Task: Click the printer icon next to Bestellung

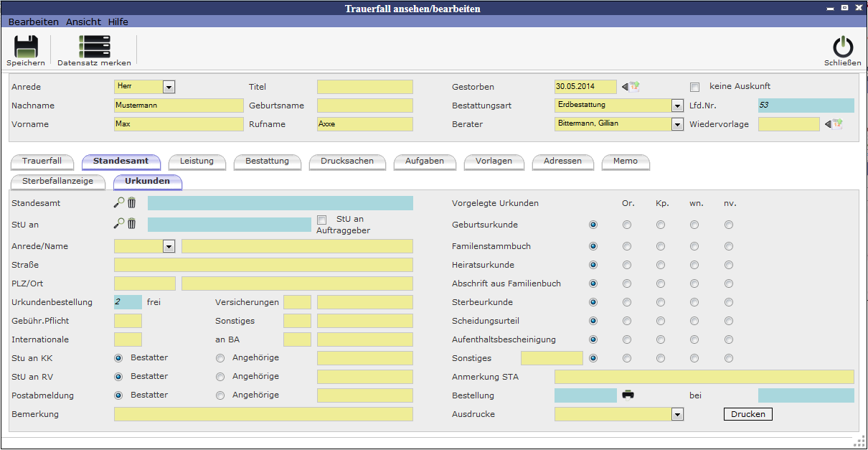Action: [628, 395]
